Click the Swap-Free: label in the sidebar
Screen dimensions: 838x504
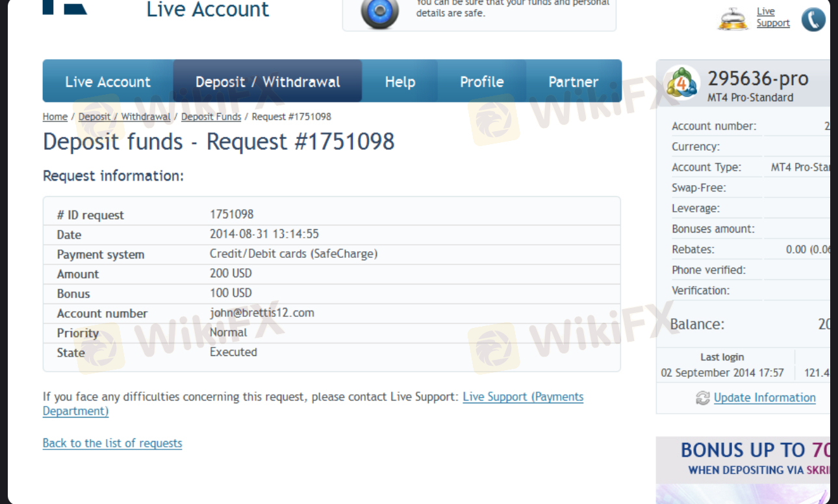[x=699, y=188]
